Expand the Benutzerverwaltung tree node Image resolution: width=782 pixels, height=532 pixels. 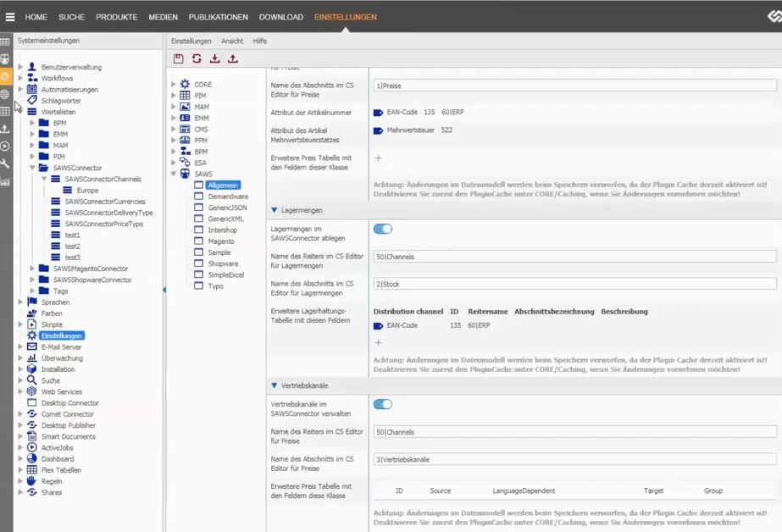[20, 67]
